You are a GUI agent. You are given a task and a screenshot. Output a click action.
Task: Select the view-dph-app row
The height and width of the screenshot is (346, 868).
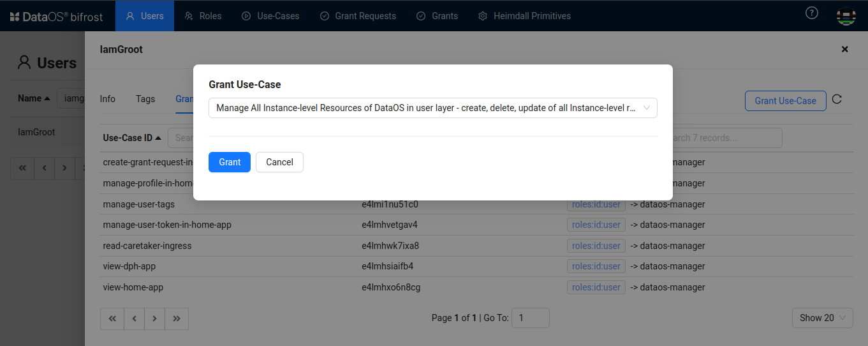click(x=477, y=266)
